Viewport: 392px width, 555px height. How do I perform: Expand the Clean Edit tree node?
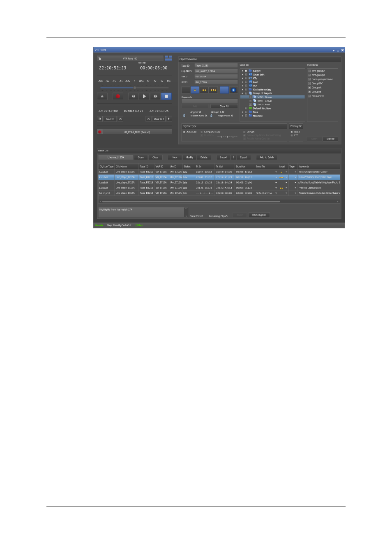point(242,74)
